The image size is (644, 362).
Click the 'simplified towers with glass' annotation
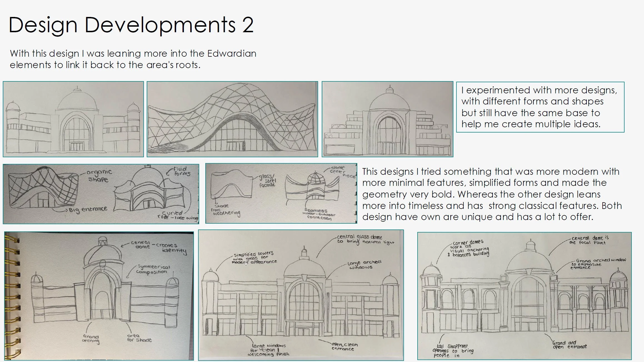coord(254,258)
